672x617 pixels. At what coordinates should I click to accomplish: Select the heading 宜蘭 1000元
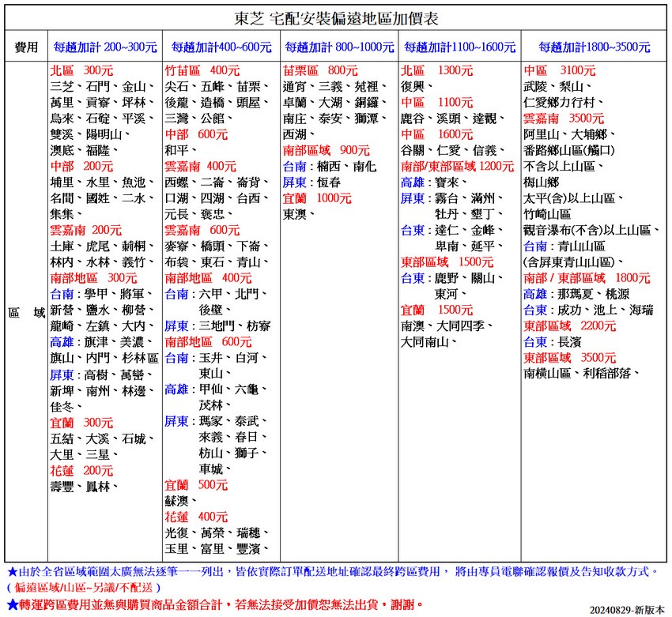pyautogui.click(x=317, y=198)
